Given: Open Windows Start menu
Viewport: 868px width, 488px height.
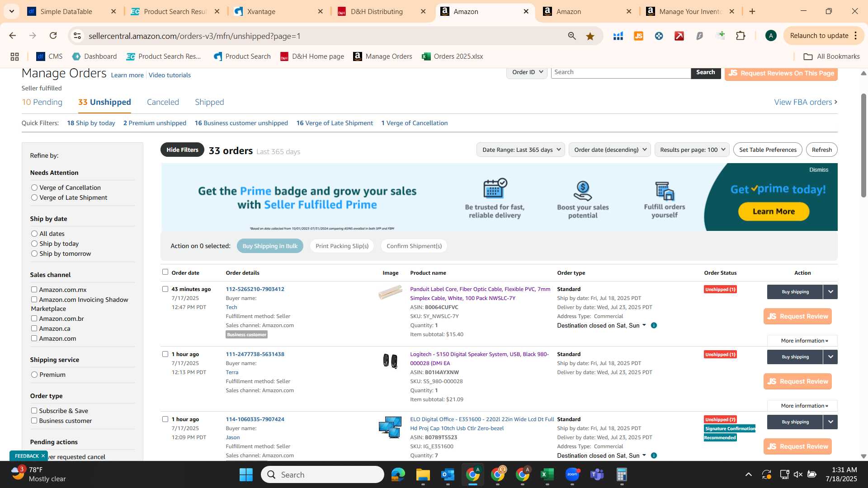Looking at the screenshot, I should coord(246,474).
